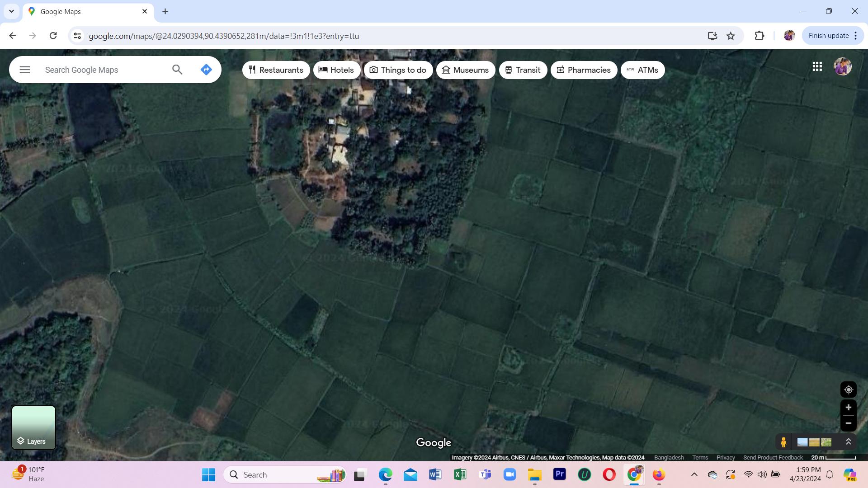Show Transit options
This screenshot has height=488, width=868.
point(523,70)
